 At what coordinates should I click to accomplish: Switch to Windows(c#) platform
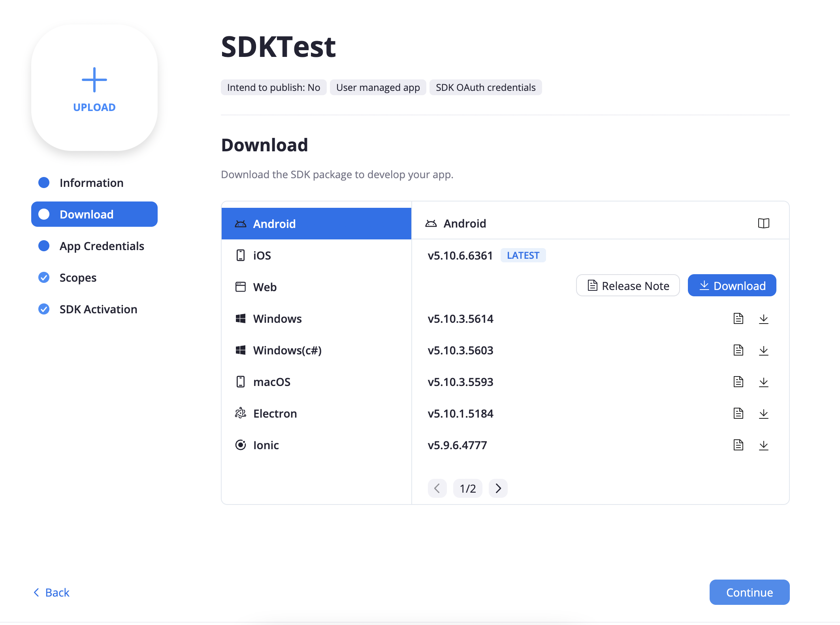(x=287, y=350)
